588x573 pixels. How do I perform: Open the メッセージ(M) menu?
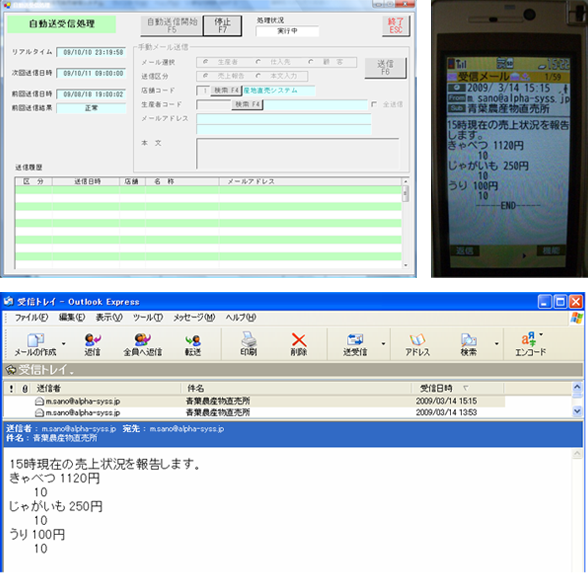tap(194, 318)
